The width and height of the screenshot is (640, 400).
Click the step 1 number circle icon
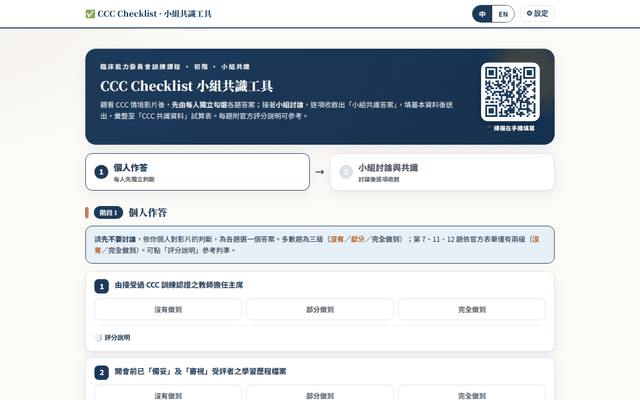[101, 172]
